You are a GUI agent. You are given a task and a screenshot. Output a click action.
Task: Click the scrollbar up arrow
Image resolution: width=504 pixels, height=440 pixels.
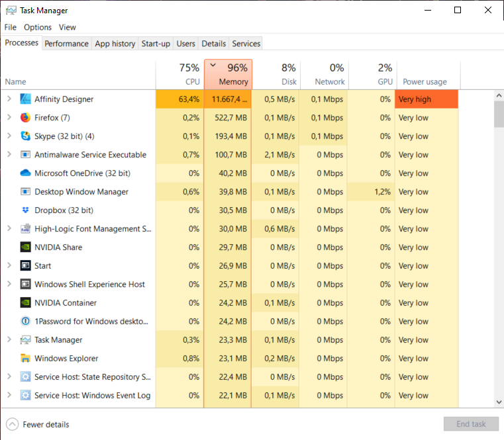pos(499,95)
